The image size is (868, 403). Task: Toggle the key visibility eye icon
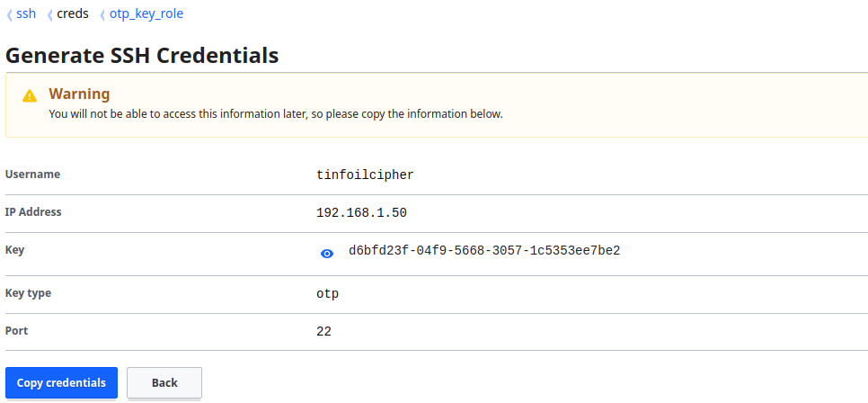tap(327, 254)
